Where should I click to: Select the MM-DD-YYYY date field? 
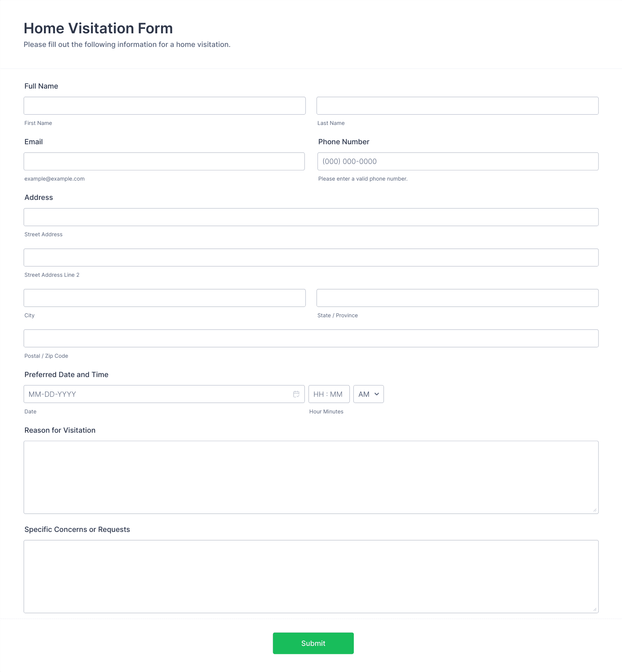tap(164, 394)
